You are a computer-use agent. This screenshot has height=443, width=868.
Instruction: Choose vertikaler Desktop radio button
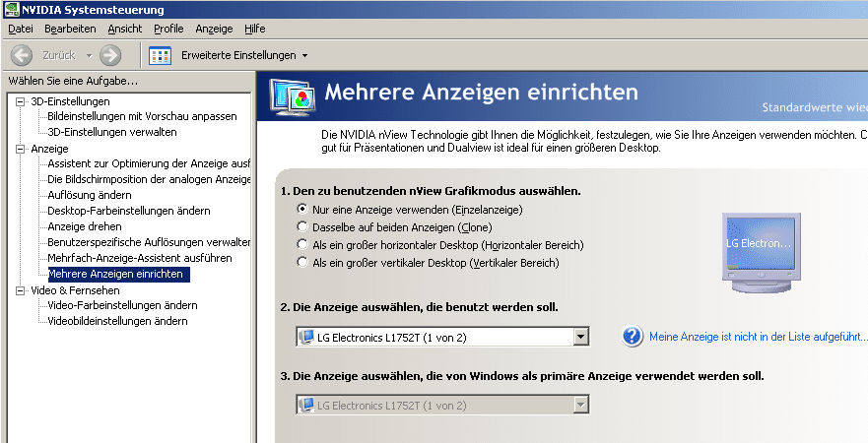301,262
